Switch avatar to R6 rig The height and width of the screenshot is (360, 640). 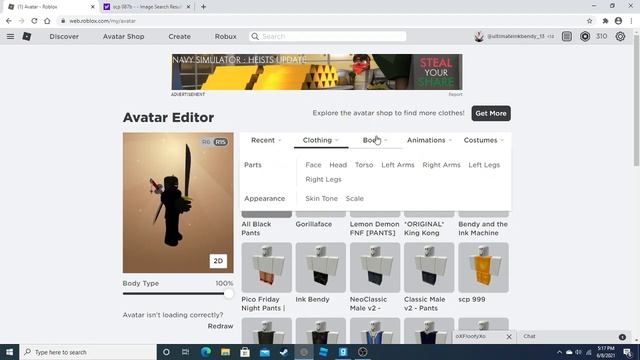click(x=206, y=142)
